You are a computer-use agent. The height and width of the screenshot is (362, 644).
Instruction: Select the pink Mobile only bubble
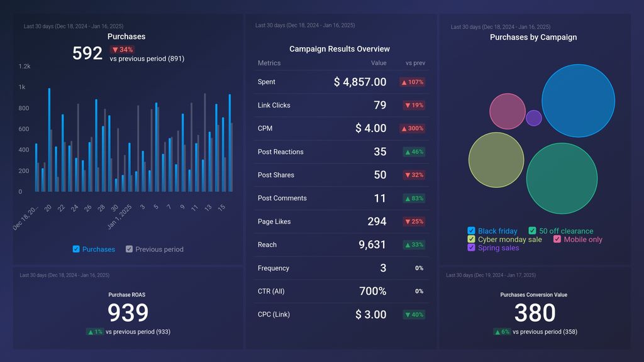point(508,111)
